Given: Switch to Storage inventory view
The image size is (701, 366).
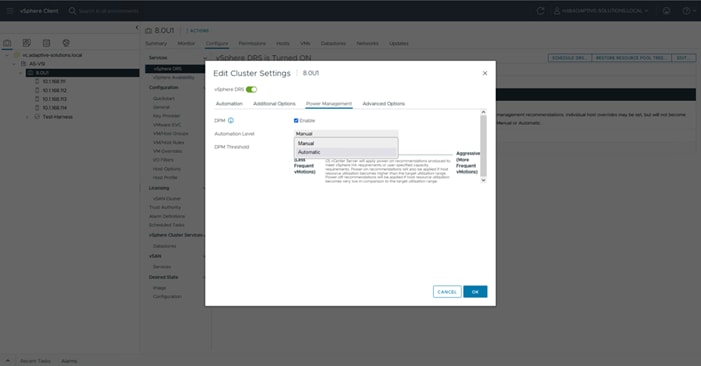Looking at the screenshot, I should pos(46,43).
